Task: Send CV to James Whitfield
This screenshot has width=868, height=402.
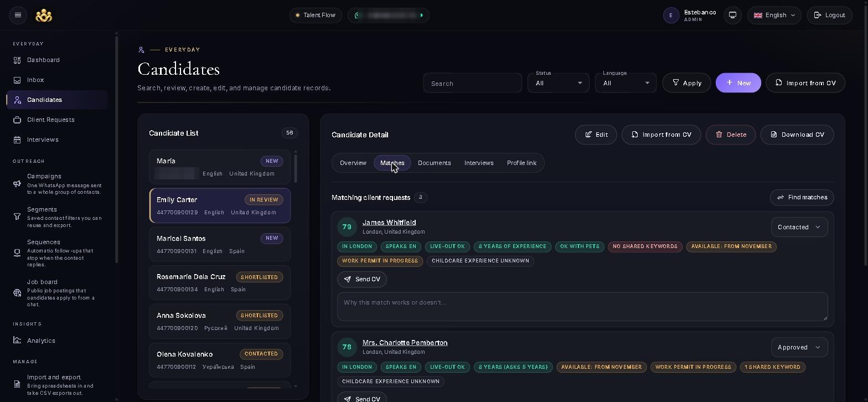Action: (x=362, y=279)
